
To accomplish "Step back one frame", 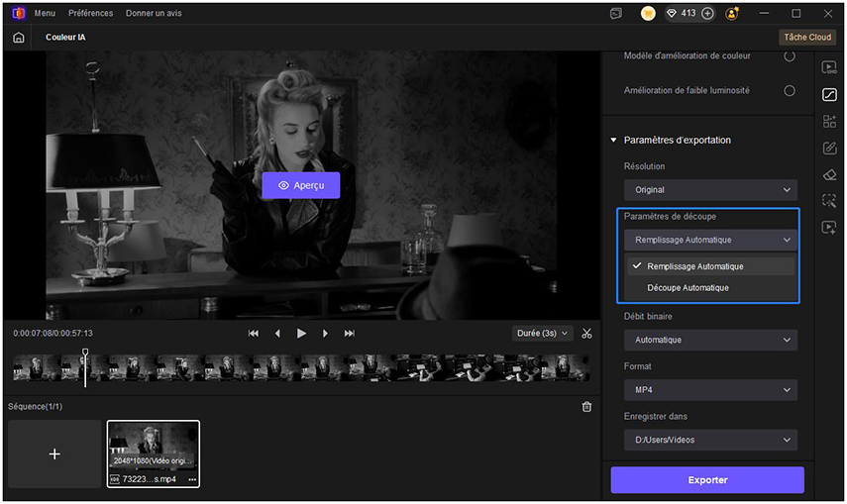I will (277, 334).
